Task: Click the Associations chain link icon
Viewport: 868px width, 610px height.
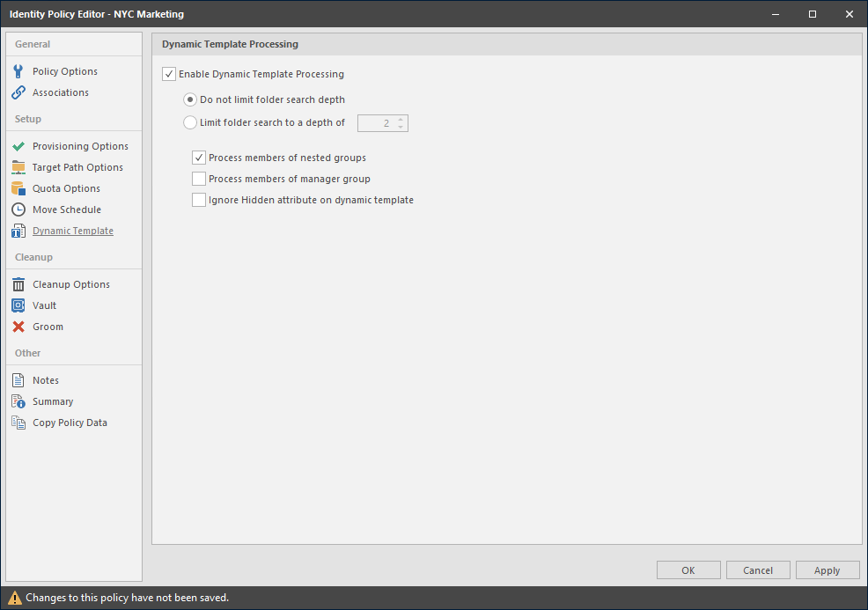Action: coord(18,92)
